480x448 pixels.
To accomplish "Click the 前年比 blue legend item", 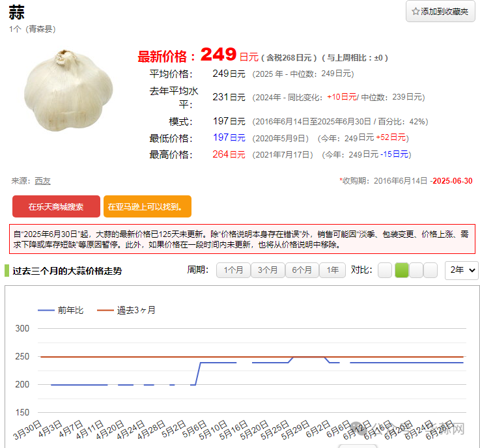I will [x=61, y=310].
